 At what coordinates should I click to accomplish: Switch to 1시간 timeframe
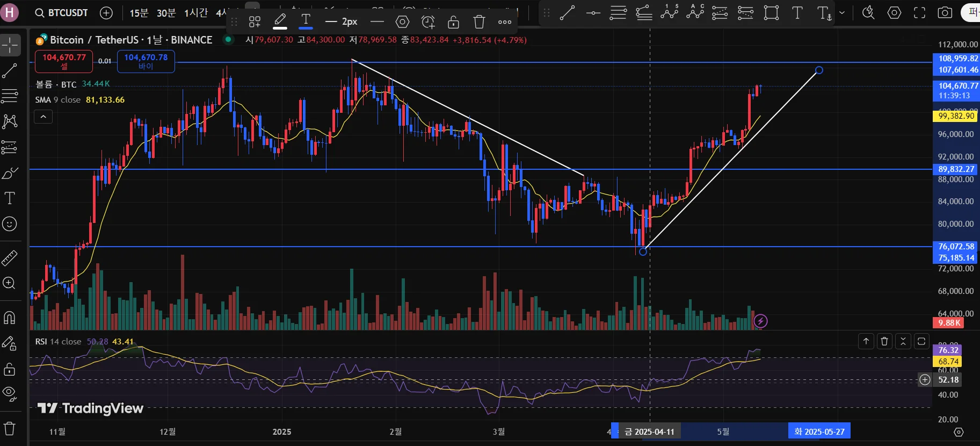point(195,13)
